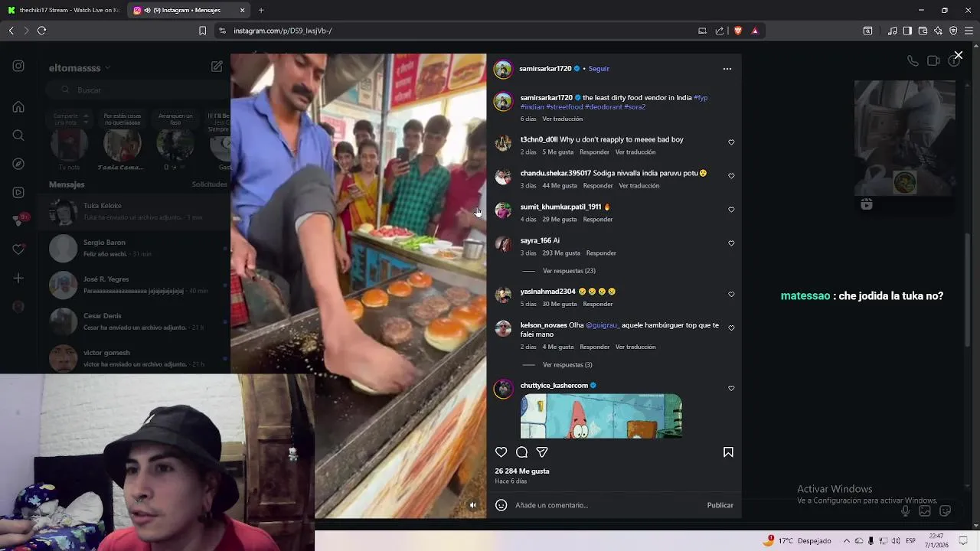Like kelson_novaes's comment
This screenshot has width=980, height=551.
731,328
